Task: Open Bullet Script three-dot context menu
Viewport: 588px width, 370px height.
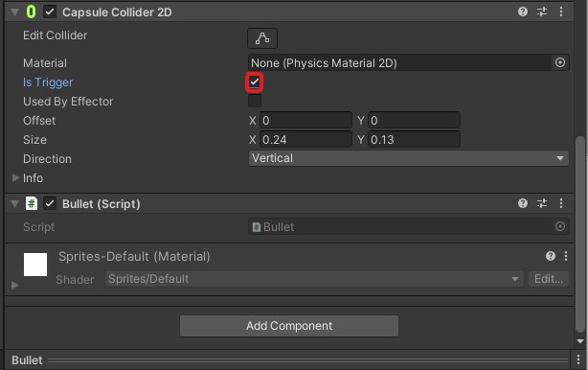Action: (561, 203)
